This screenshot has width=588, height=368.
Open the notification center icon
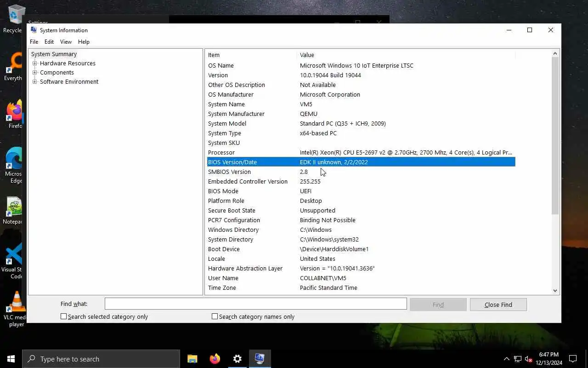click(x=573, y=359)
